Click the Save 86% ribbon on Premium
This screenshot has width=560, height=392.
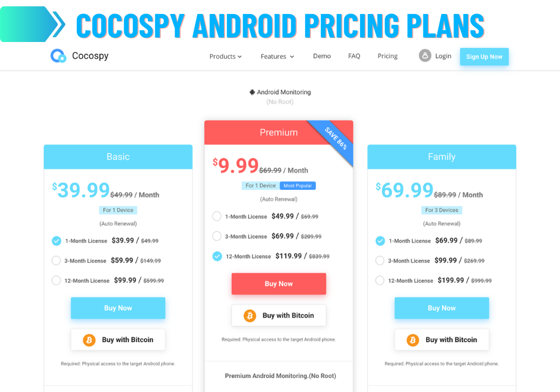pyautogui.click(x=335, y=139)
